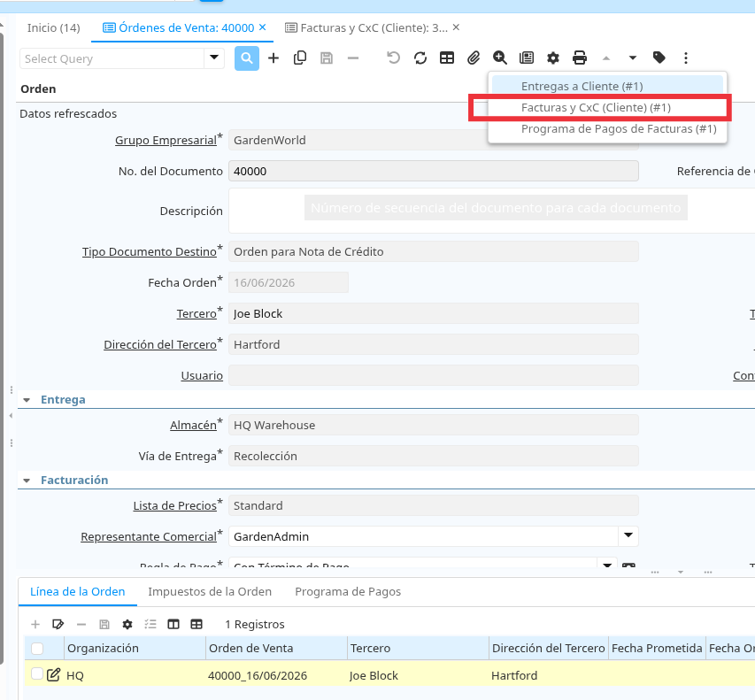Go to previous record up arrow
The height and width of the screenshot is (700, 755).
point(606,58)
